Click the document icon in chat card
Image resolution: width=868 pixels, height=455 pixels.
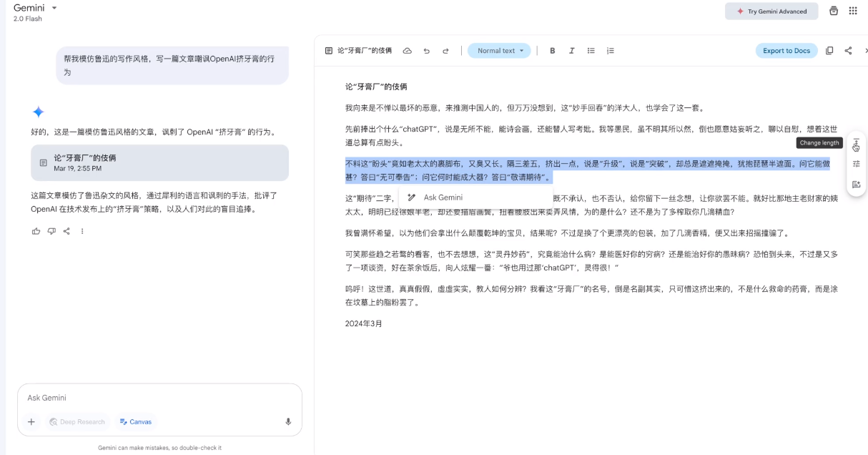44,163
